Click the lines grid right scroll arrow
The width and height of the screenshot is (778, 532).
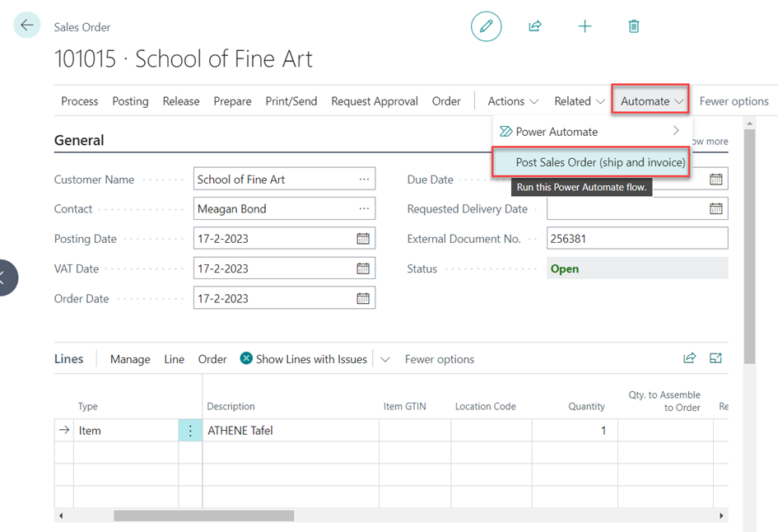click(x=721, y=516)
